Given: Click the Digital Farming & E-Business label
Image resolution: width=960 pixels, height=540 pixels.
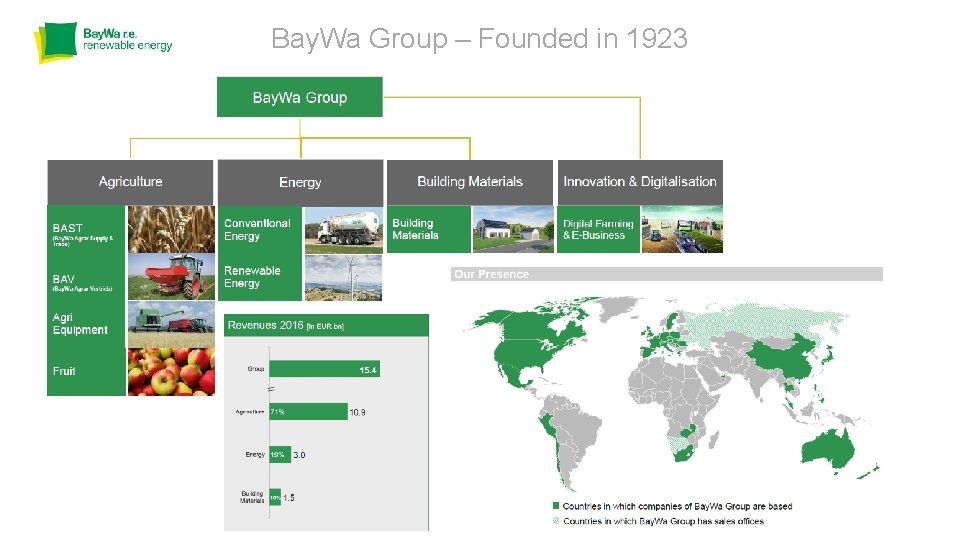Looking at the screenshot, I should point(598,229).
